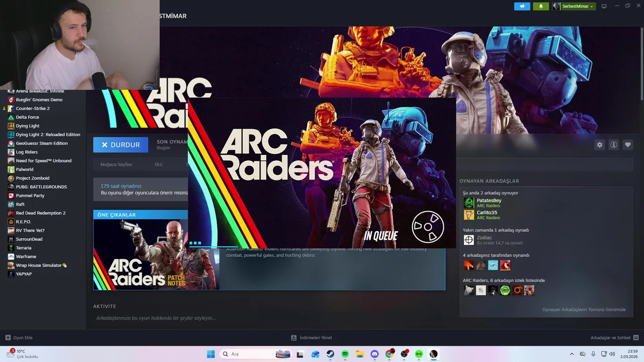
Task: Click first wishlist friend avatar
Action: pyautogui.click(x=468, y=290)
